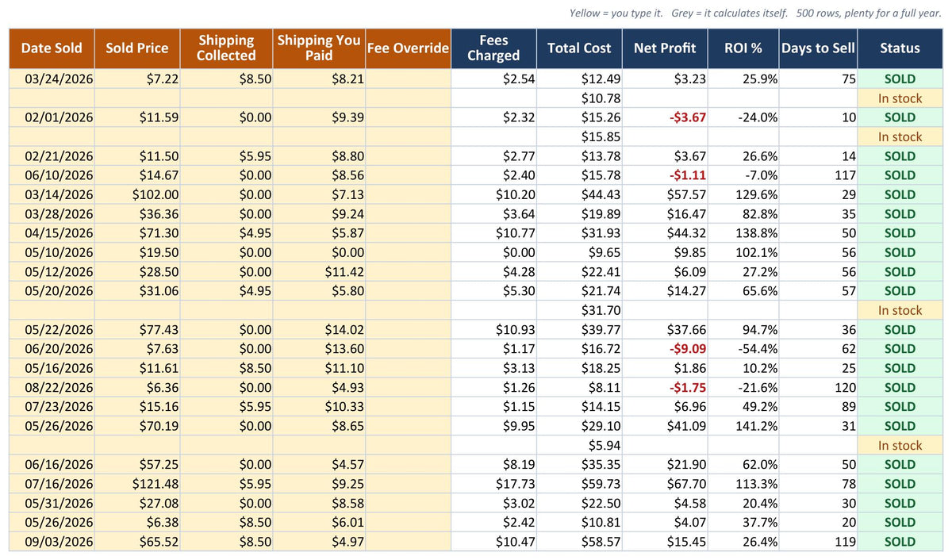
Task: Click total cost $5.94
Action: pyautogui.click(x=580, y=445)
